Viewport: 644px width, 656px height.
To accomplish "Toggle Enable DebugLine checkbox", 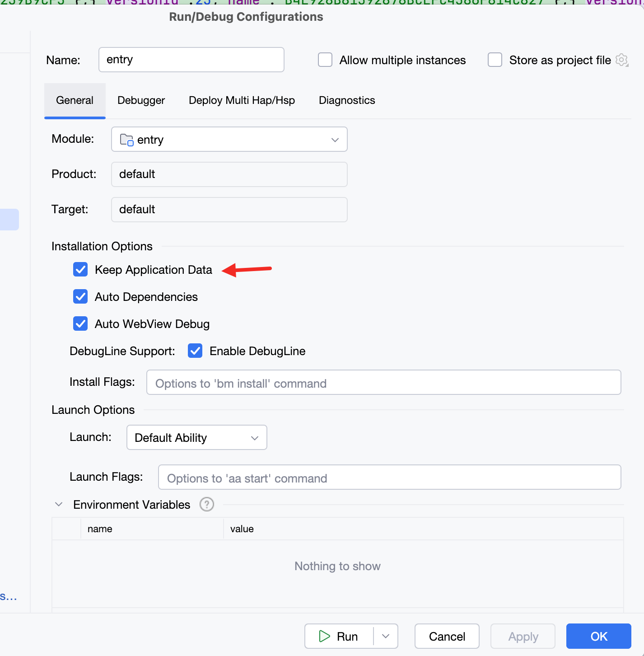I will point(195,351).
